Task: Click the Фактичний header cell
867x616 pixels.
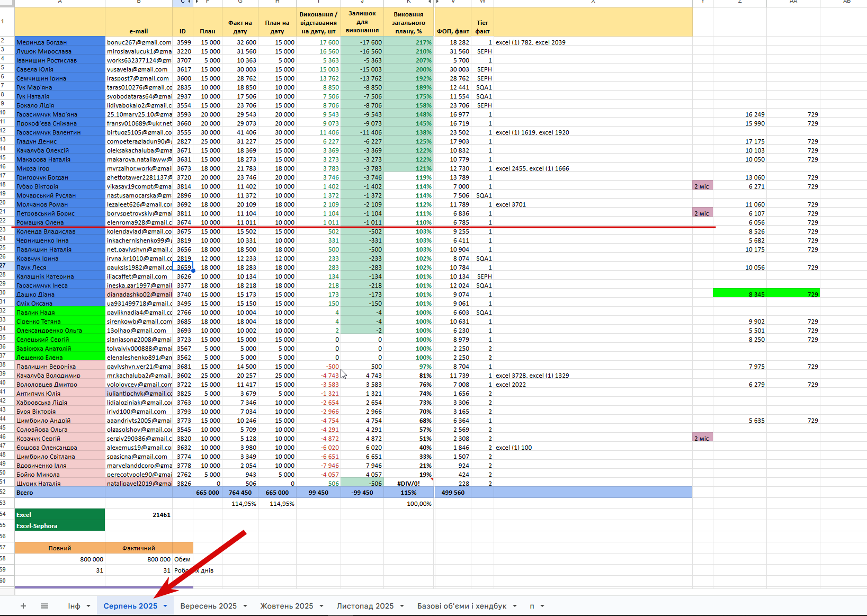Action: [139, 548]
